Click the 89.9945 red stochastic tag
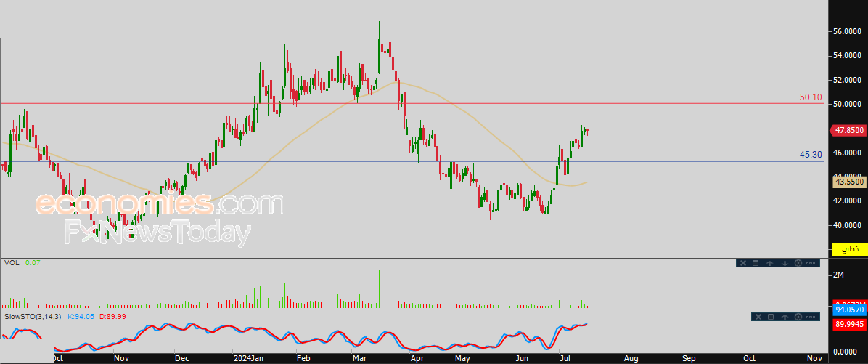Screen dimensions: 868x364 (x=850, y=324)
